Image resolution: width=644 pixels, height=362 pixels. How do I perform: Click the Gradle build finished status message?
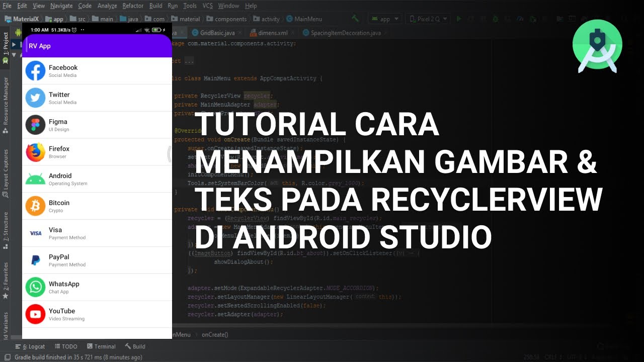pos(78,357)
